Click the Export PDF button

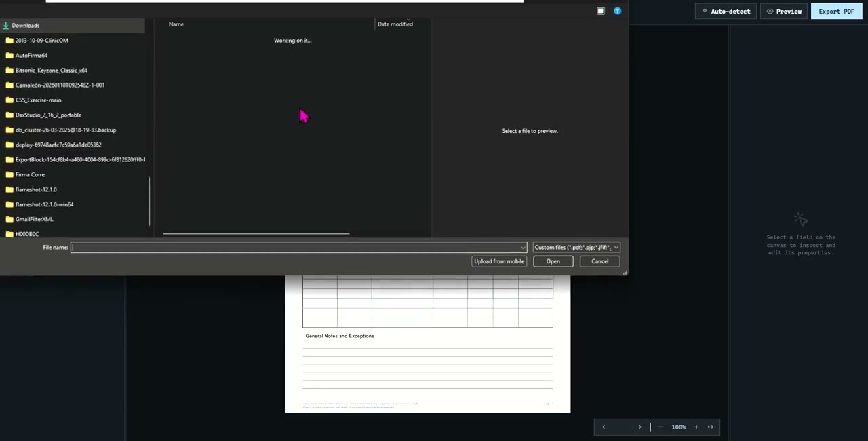(x=836, y=12)
